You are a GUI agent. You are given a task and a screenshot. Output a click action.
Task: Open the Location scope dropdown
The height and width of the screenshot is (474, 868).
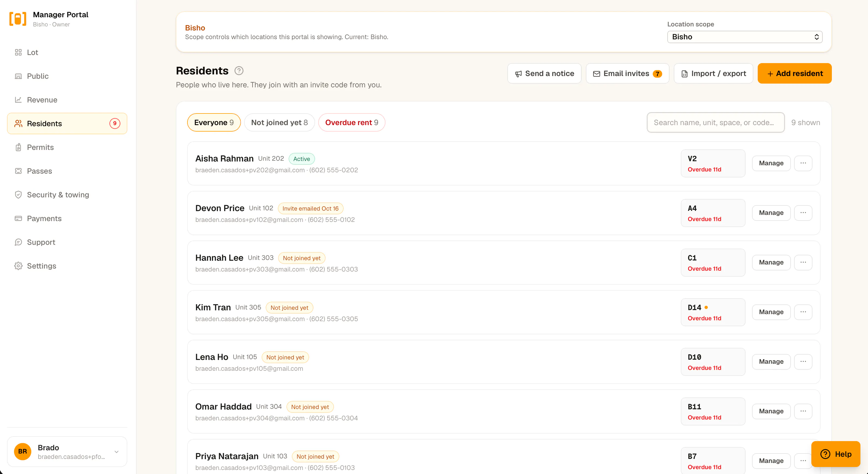745,37
